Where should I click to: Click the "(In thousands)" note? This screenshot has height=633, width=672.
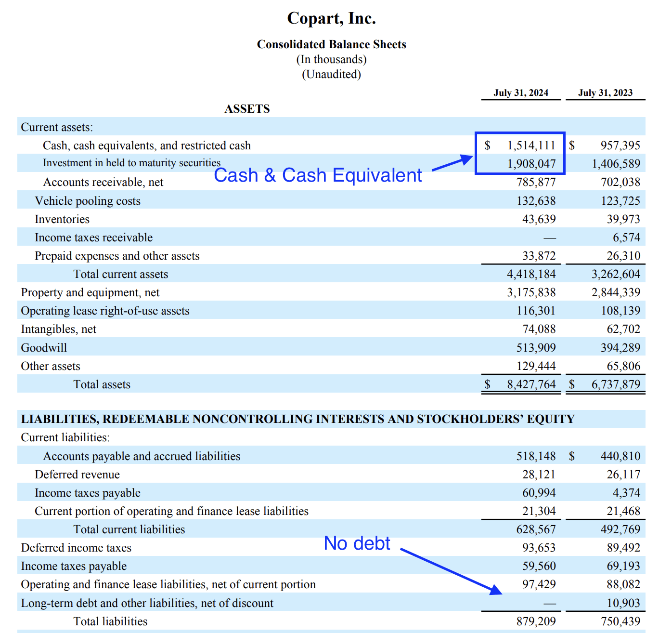coord(331,59)
